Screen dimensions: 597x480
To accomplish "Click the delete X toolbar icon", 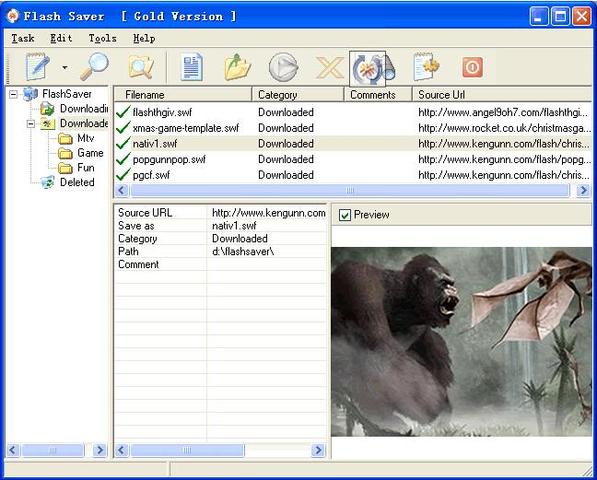I will click(329, 69).
